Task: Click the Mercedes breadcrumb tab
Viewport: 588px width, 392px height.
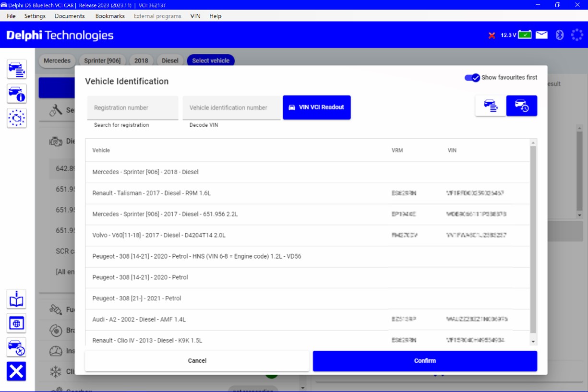Action: (57, 60)
